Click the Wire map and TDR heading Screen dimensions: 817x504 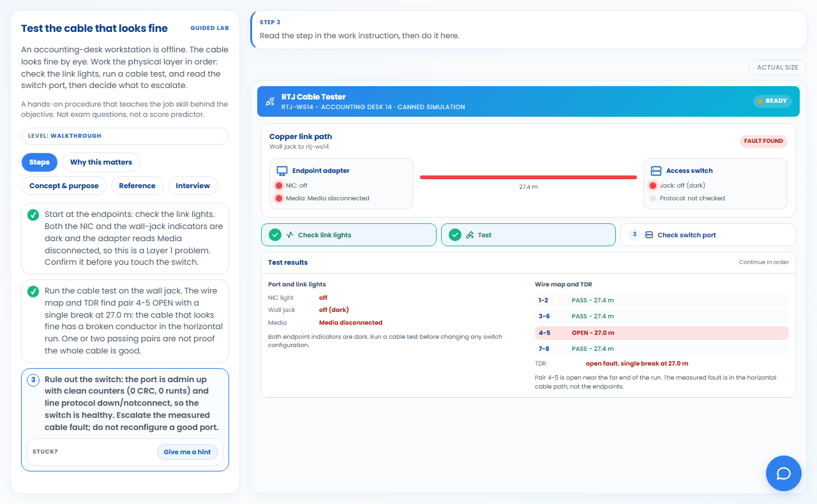click(x=564, y=285)
